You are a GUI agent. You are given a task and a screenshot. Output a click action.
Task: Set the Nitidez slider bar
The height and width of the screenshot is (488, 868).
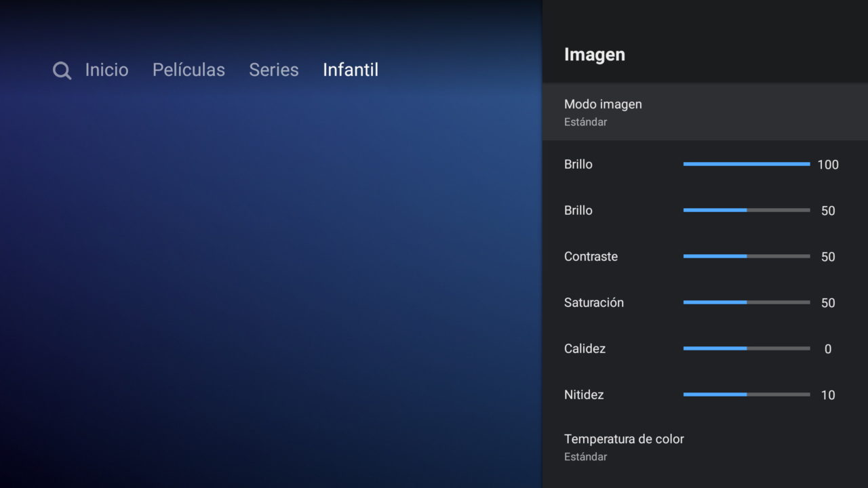point(747,394)
